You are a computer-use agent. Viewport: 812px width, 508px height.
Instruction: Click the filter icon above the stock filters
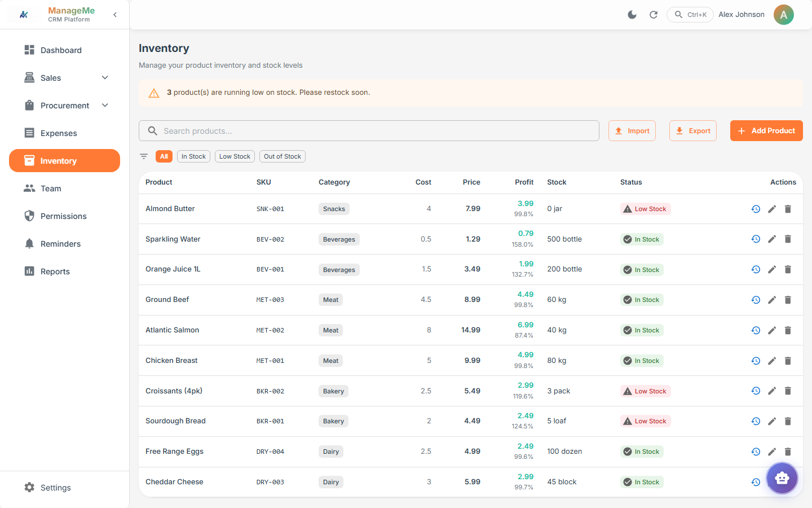(144, 156)
